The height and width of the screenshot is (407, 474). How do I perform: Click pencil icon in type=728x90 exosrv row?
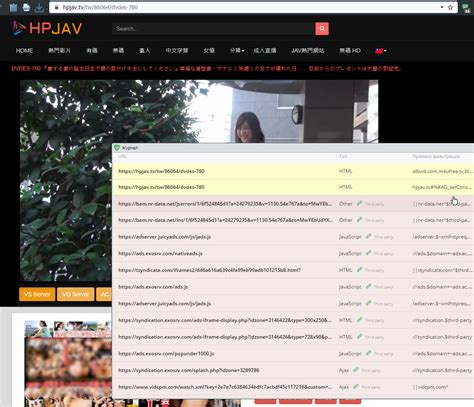(359, 336)
